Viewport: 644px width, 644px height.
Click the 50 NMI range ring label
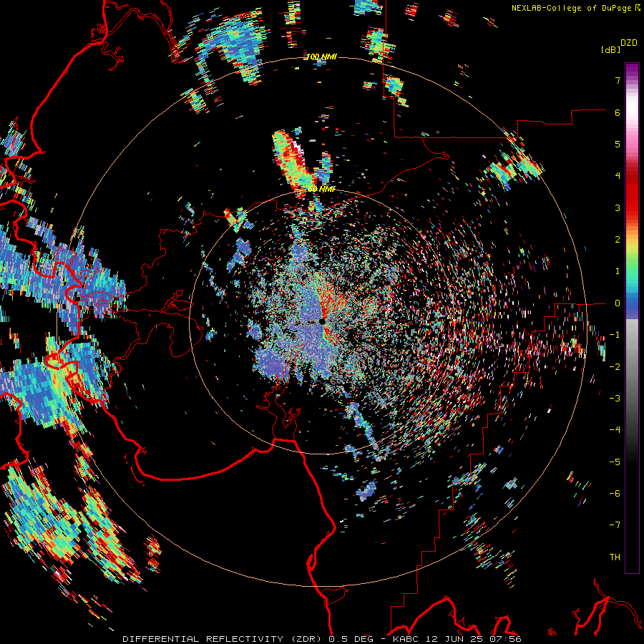coord(321,189)
